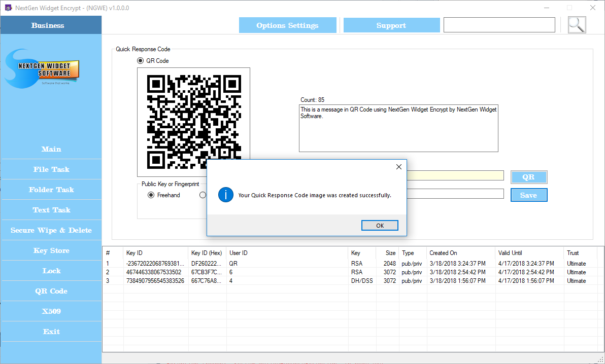Screen dimensions: 605x364
Task: Open the QR Code sidebar item
Action: tap(51, 291)
